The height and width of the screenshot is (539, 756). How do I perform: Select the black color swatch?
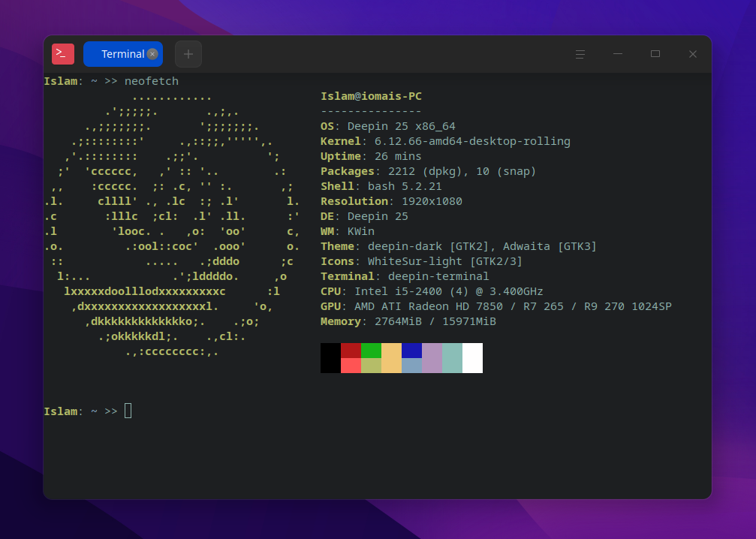pyautogui.click(x=330, y=358)
